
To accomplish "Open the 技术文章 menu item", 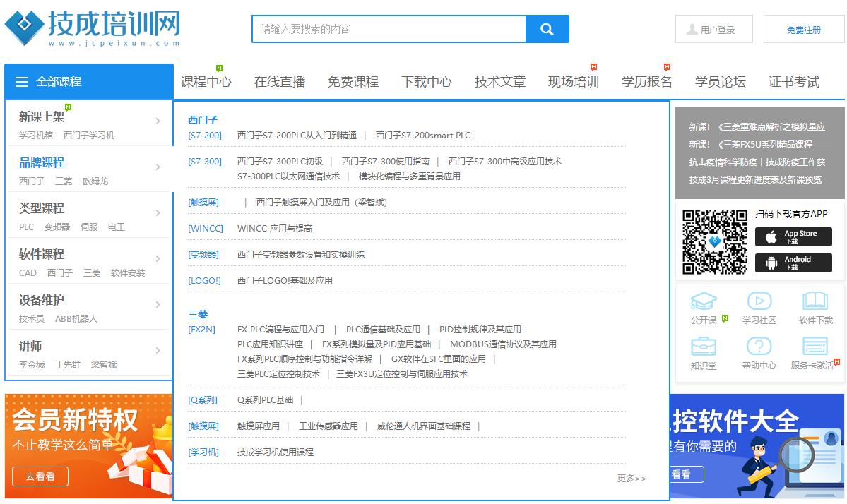I will [x=499, y=81].
